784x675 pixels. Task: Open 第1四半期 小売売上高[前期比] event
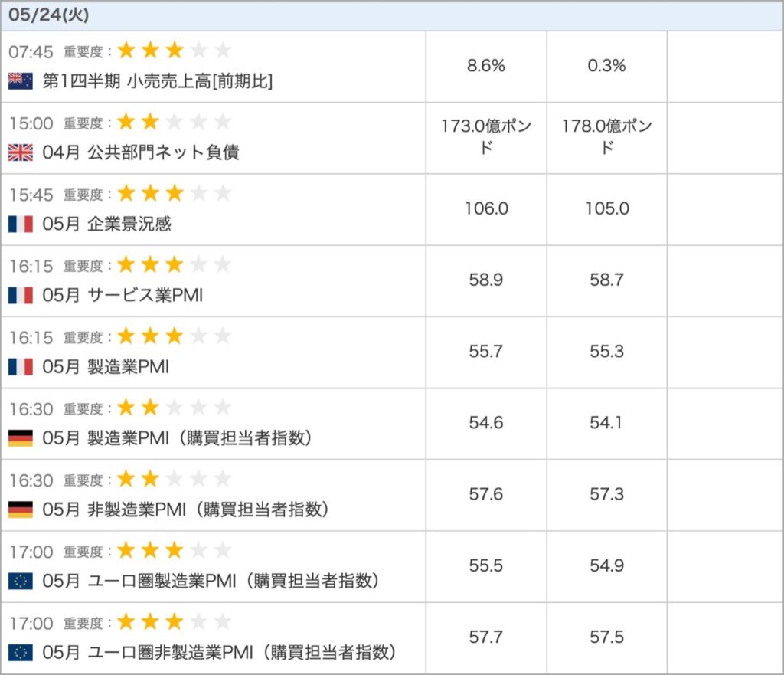[x=158, y=81]
